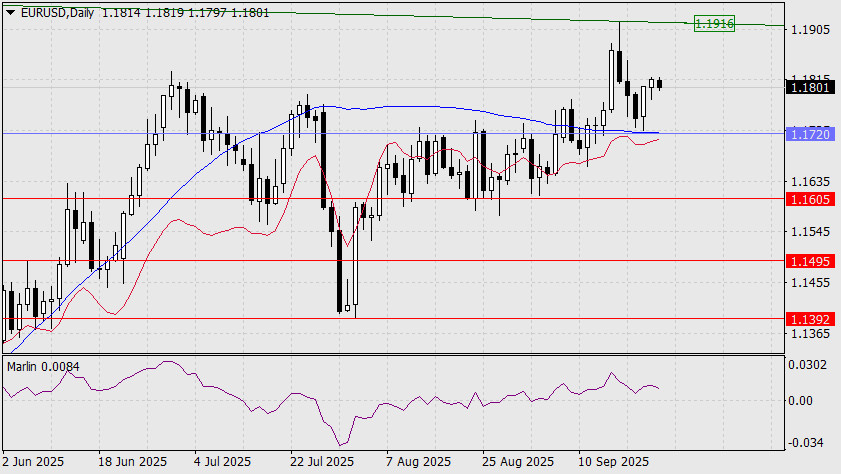Select the green 1.1916 price label

714,22
